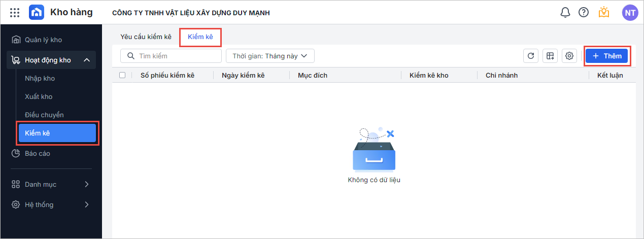Go to Nhập kho in the sidebar

click(x=40, y=79)
